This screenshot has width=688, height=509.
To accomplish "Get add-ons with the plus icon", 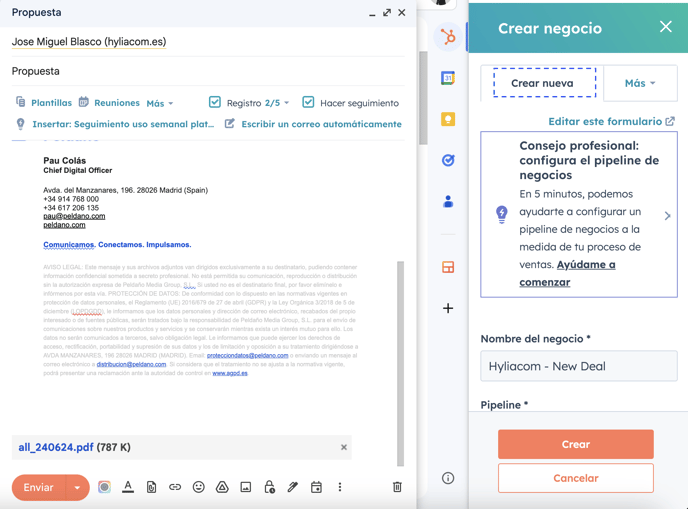I will pyautogui.click(x=448, y=308).
